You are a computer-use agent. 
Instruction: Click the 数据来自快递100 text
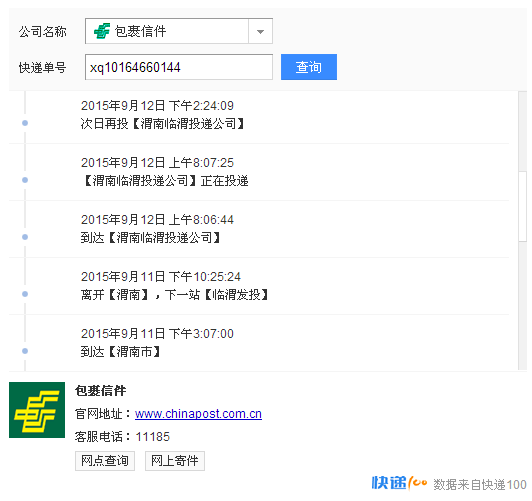[x=480, y=485]
